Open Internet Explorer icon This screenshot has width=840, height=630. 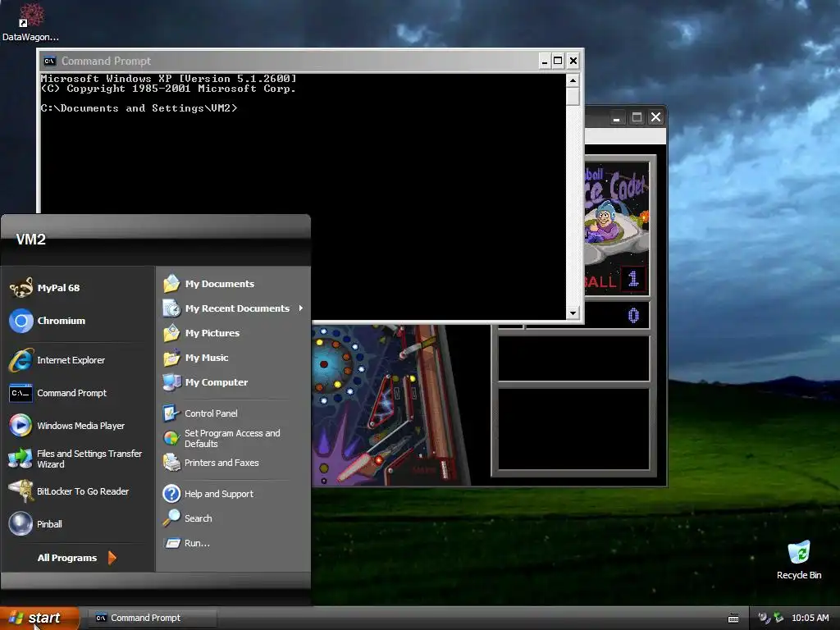tap(21, 360)
